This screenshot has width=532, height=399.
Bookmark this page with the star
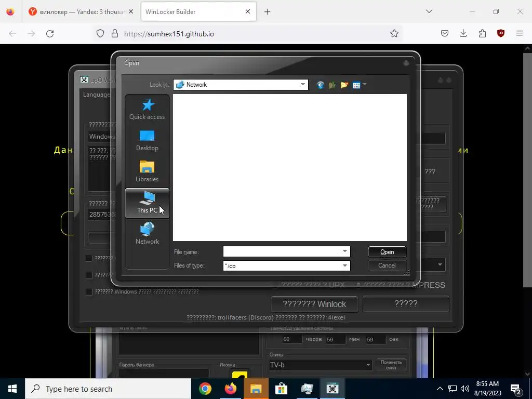[394, 34]
